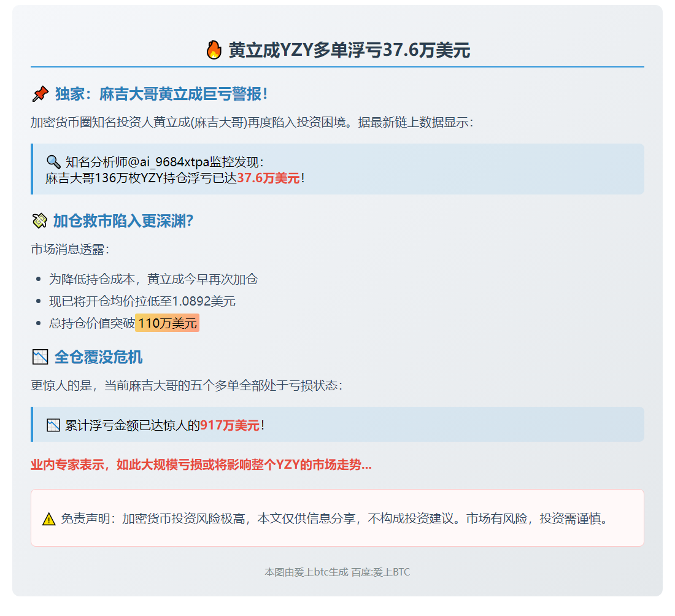Click bullet 为降低持仓成本，黄立成今早再次加仓
Viewport: 675px width, 616px height.
153,279
